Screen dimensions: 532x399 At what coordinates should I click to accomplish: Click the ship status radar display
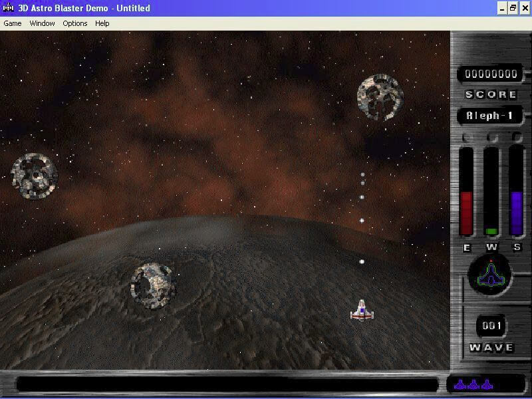489,274
